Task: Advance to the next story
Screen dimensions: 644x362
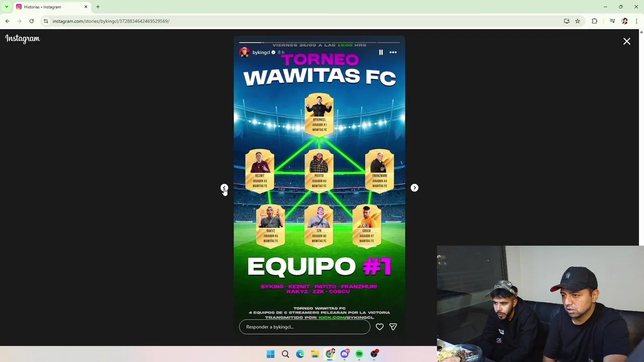Action: (x=415, y=188)
